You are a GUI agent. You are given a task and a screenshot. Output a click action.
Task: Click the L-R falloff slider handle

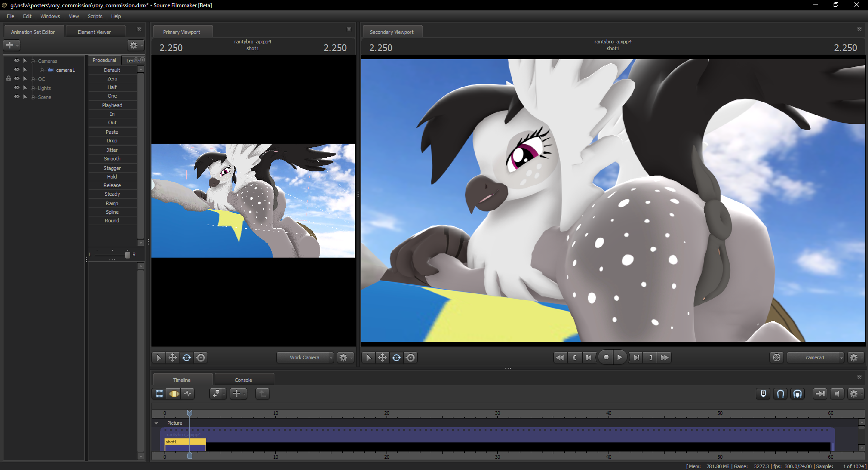pos(127,255)
